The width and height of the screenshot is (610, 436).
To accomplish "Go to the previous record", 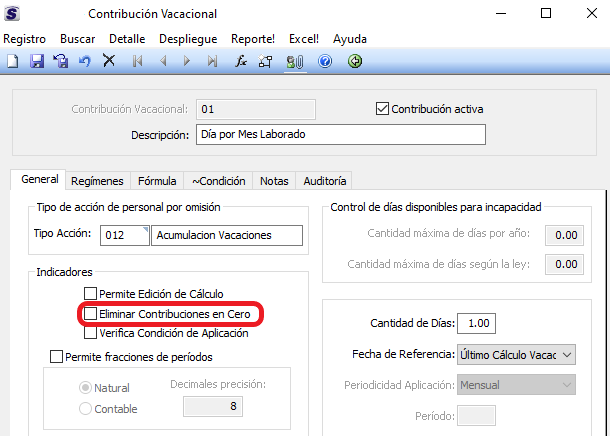I will 163,61.
